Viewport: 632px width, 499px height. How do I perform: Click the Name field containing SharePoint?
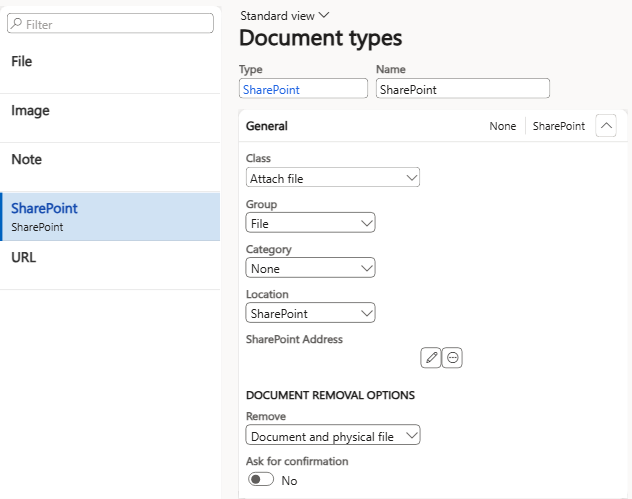click(463, 89)
